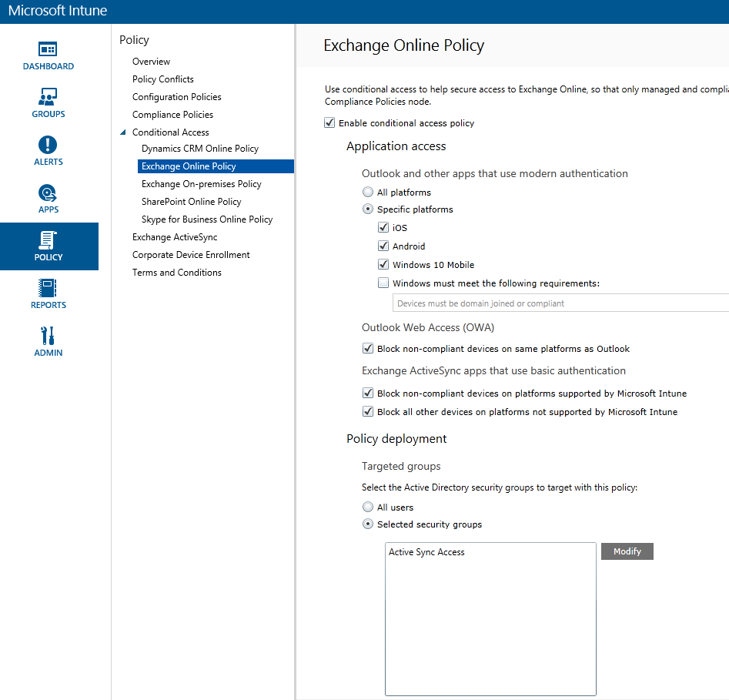729x700 pixels.
Task: Select Active Sync Access group entry
Action: click(426, 552)
